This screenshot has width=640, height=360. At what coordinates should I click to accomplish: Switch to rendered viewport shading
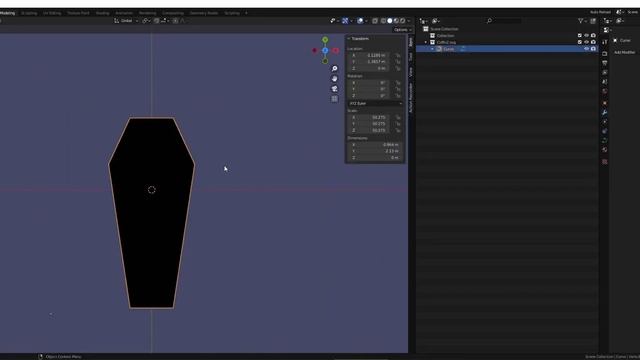pyautogui.click(x=402, y=21)
